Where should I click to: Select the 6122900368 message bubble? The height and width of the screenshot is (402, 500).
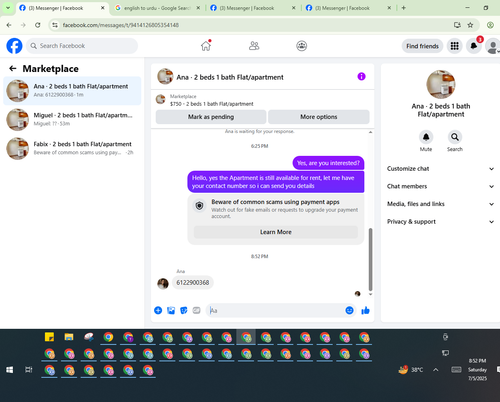coord(193,283)
